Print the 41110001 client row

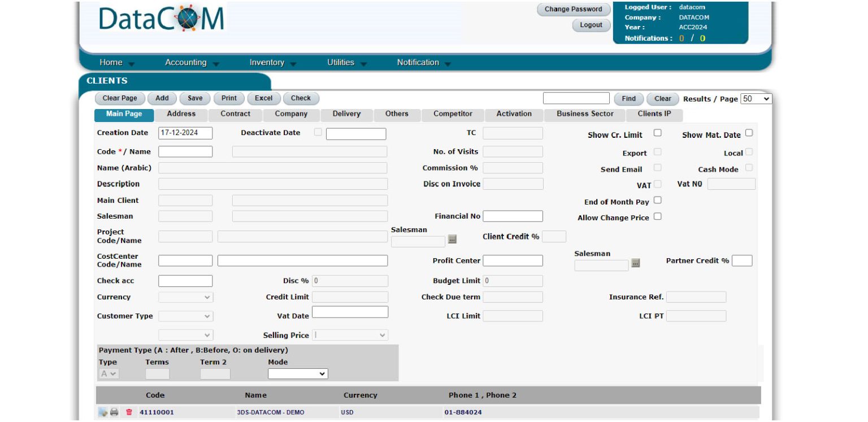pos(114,412)
